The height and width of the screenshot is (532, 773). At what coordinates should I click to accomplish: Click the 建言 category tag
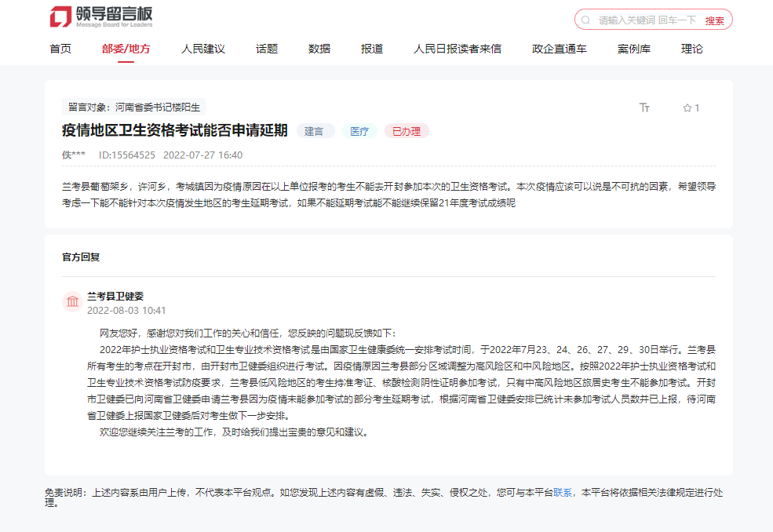315,131
